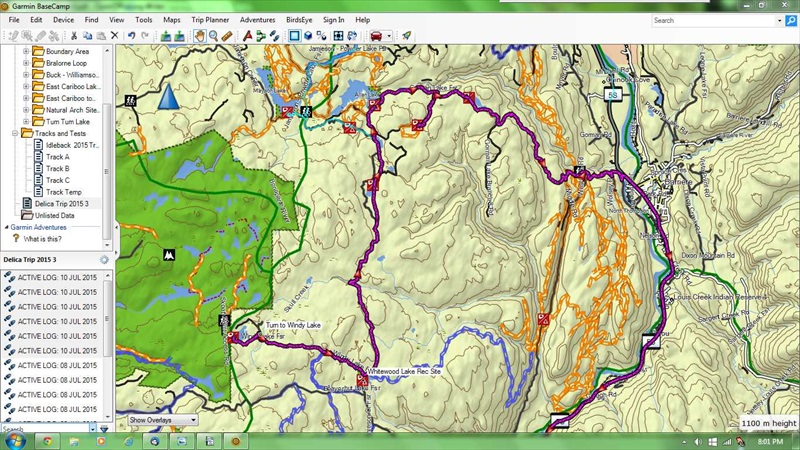Screen dimensions: 800x450
Task: Select the Track Temp list item
Action: 64,192
